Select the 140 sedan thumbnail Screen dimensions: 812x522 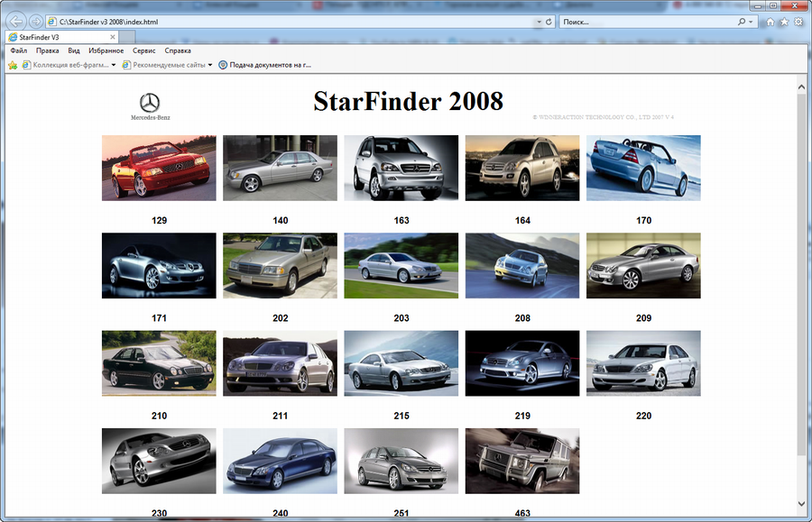281,168
